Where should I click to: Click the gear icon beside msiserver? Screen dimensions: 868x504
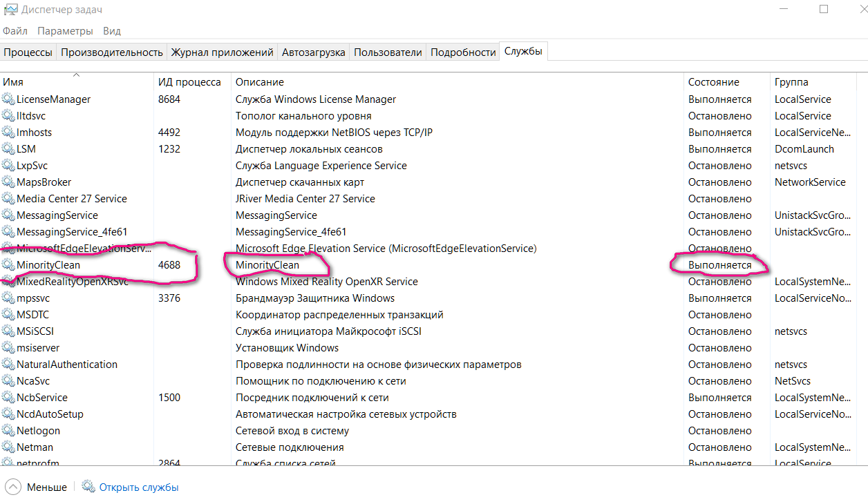(x=8, y=347)
